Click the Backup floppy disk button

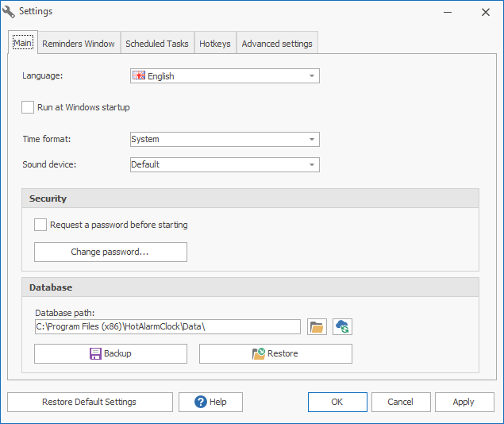point(110,353)
